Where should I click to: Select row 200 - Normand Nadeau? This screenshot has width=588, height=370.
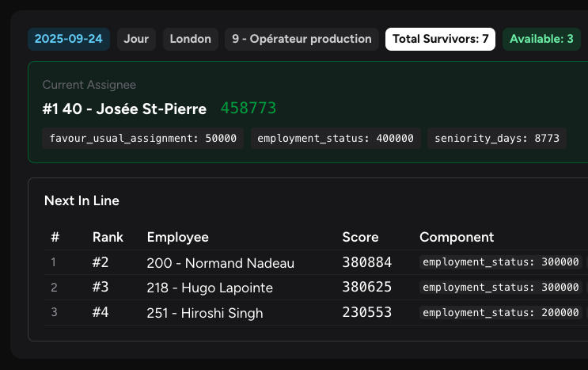[221, 263]
